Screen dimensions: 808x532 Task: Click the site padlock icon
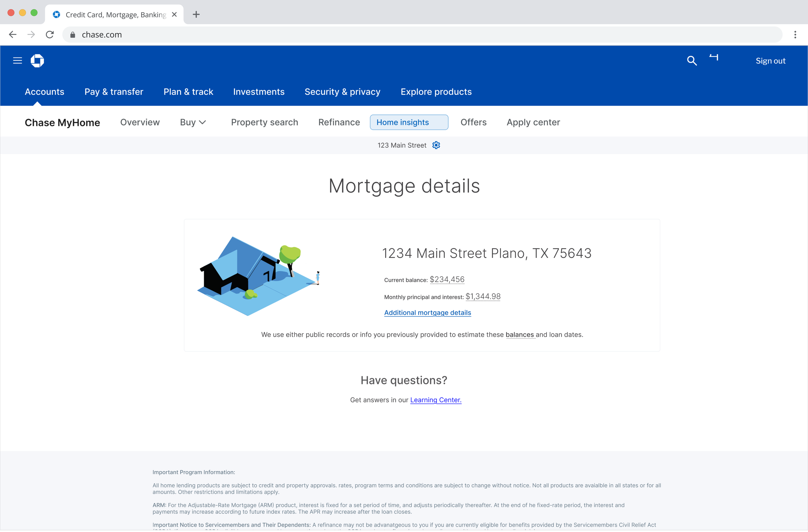(73, 35)
